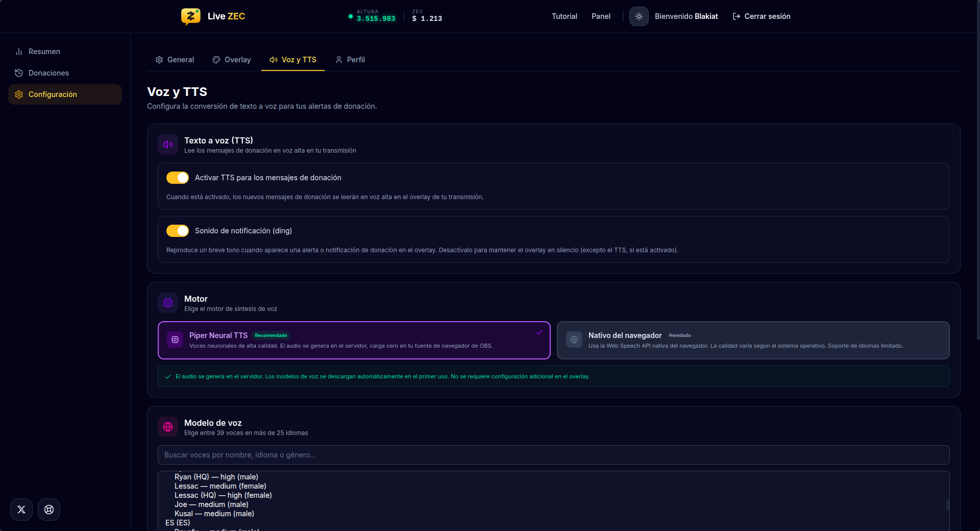Image resolution: width=980 pixels, height=531 pixels.
Task: Toggle the light/dark theme sun icon
Action: click(x=639, y=16)
